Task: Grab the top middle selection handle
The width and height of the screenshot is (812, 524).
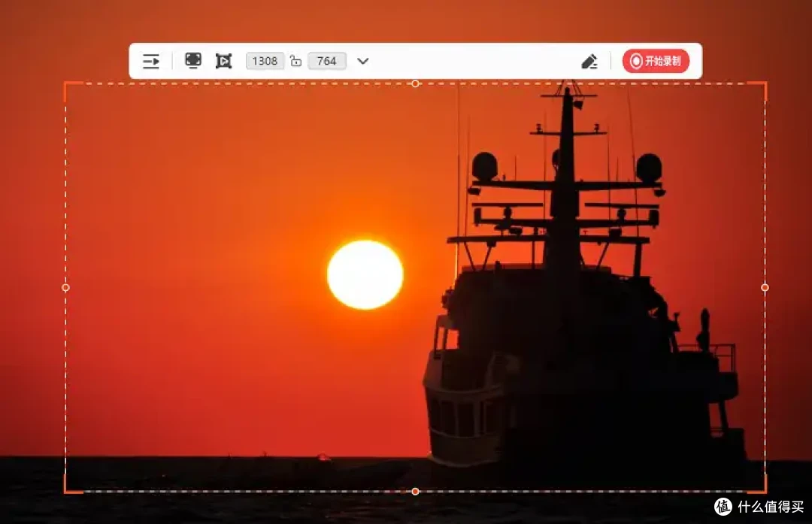Action: pyautogui.click(x=415, y=83)
